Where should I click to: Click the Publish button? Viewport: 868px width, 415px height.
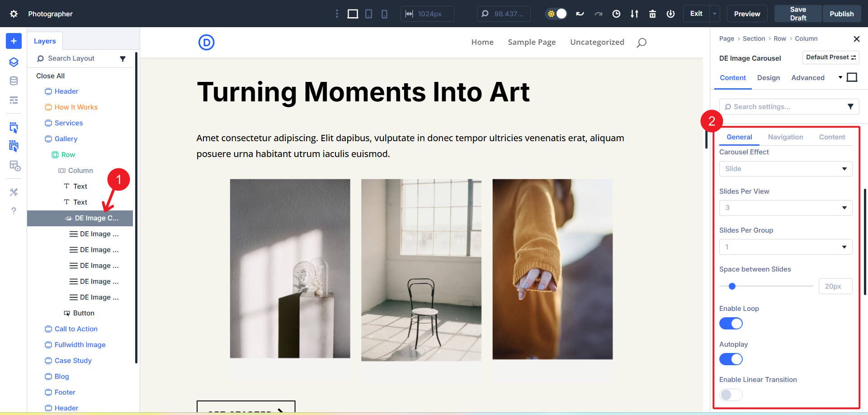coord(841,14)
